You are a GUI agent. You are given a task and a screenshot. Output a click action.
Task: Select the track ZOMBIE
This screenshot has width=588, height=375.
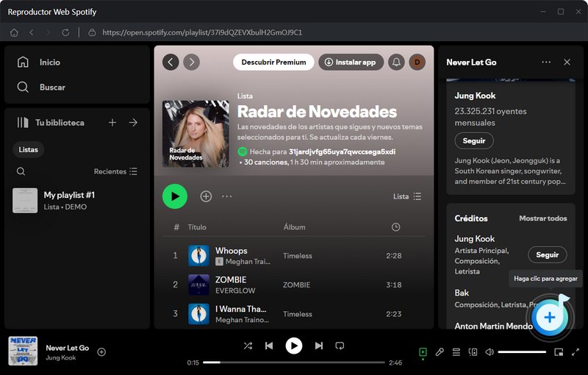(x=231, y=279)
